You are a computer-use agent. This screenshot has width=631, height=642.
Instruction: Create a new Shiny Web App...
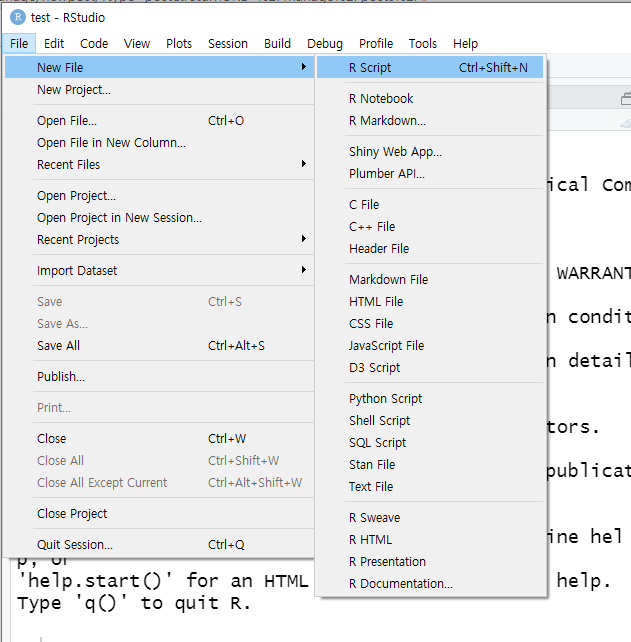pos(430,151)
